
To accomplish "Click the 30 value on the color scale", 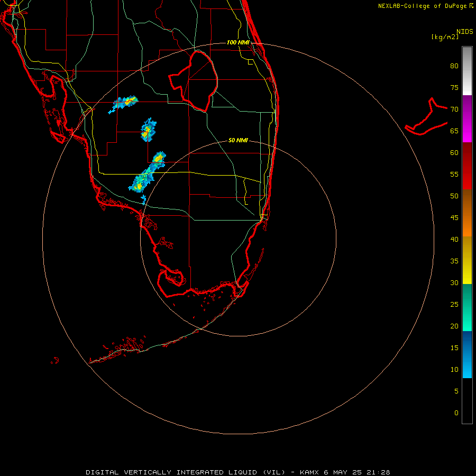I will pos(454,282).
